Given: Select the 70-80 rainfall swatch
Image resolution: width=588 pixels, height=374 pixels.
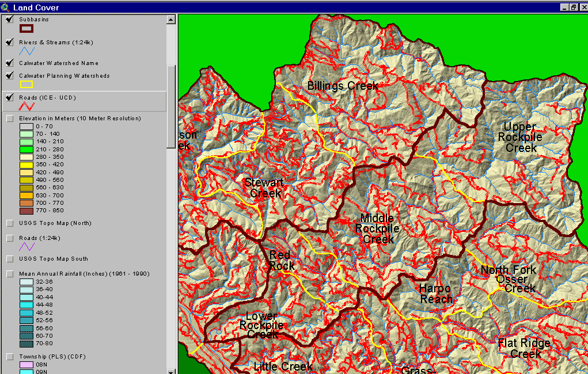Looking at the screenshot, I should (x=26, y=344).
